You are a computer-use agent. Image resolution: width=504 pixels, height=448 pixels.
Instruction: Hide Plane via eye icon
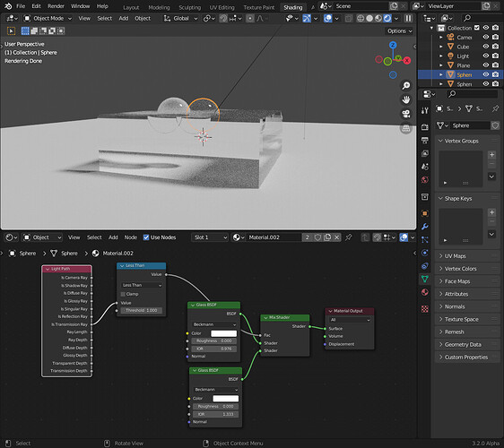(486, 65)
